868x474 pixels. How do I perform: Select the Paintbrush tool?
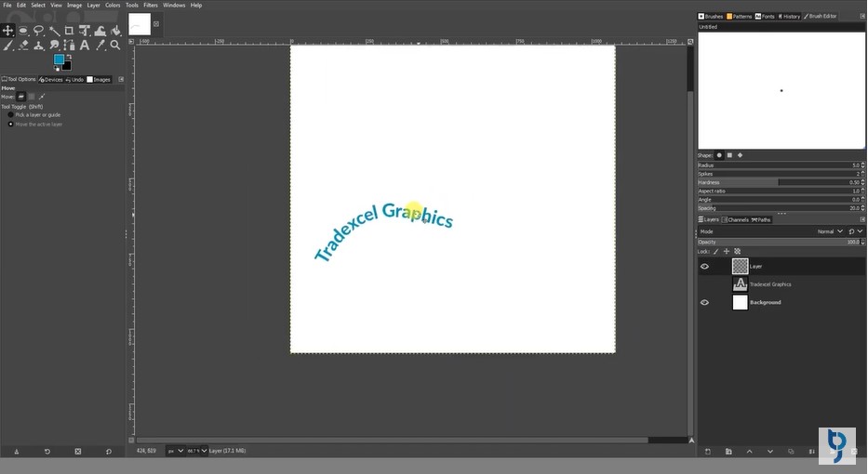[7, 46]
